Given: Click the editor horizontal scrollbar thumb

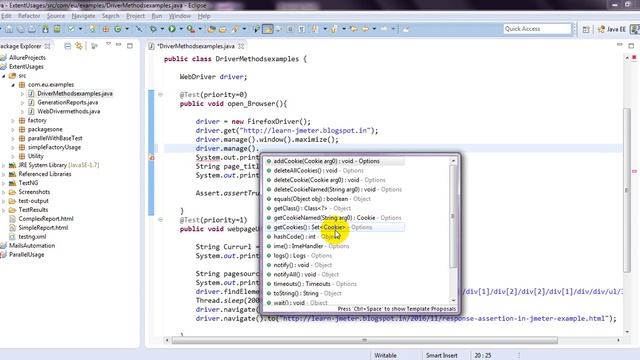Looking at the screenshot, I should 364,340.
